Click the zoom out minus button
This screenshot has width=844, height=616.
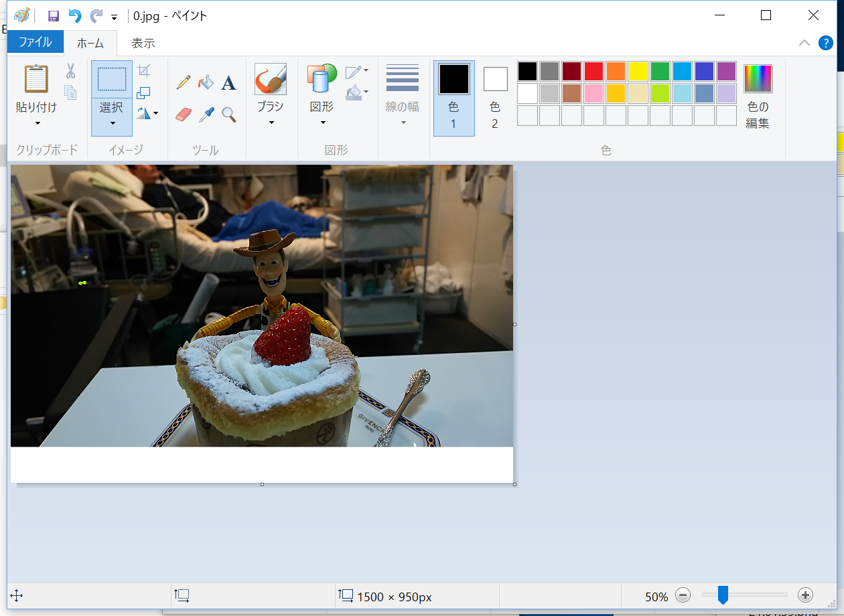[x=683, y=595]
